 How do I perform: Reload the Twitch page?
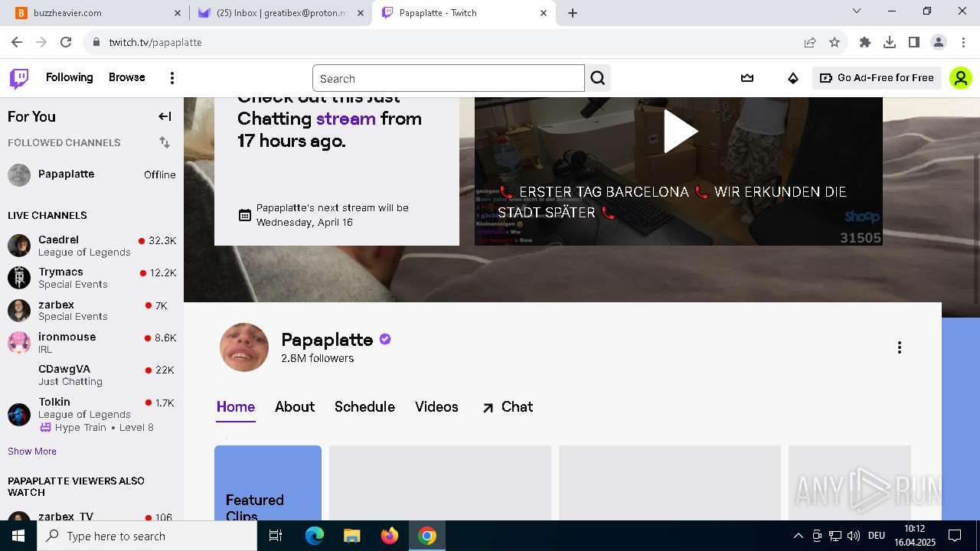[66, 42]
